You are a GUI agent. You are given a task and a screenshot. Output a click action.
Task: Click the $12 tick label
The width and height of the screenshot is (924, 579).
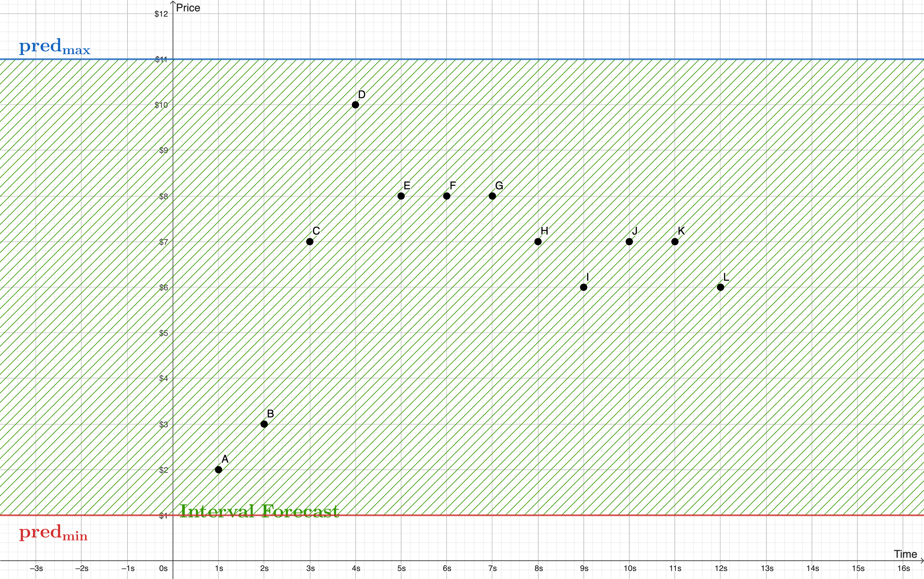point(161,14)
